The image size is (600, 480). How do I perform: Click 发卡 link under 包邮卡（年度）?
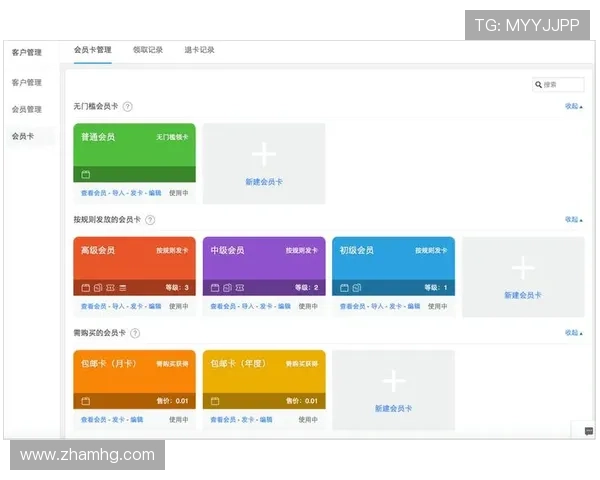click(248, 420)
